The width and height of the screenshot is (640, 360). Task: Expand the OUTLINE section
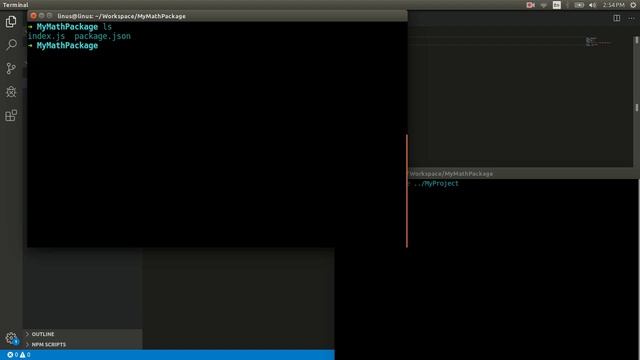click(x=83, y=334)
